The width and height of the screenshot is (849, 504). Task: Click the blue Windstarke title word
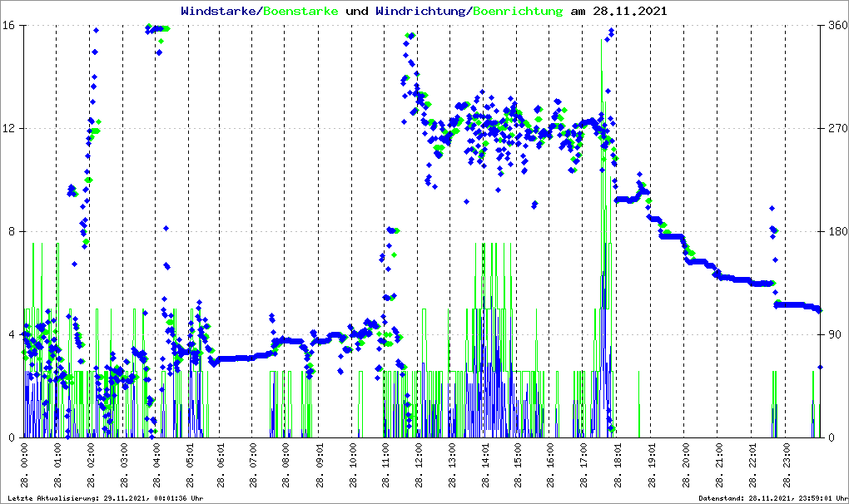tap(220, 12)
